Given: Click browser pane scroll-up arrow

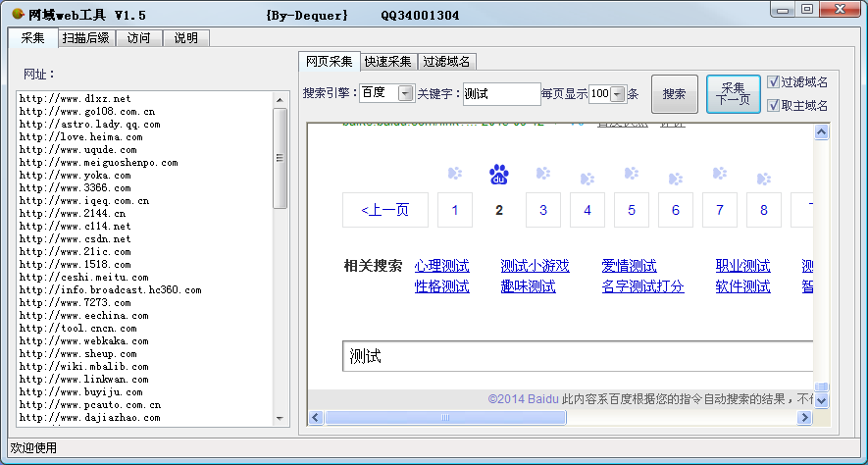Looking at the screenshot, I should pyautogui.click(x=822, y=132).
